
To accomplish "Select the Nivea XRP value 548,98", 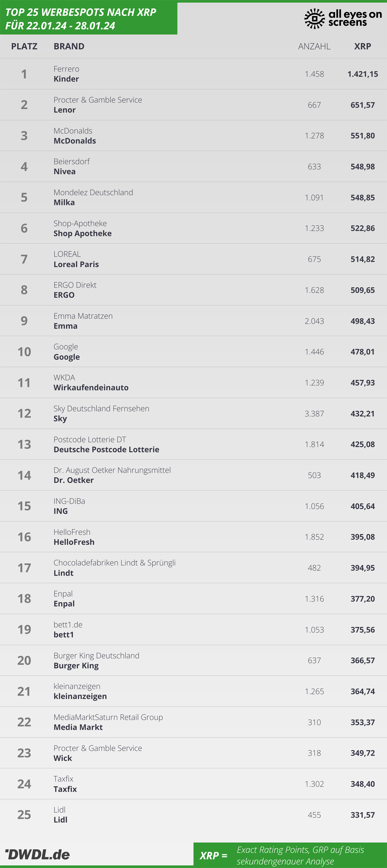I will pos(362,166).
